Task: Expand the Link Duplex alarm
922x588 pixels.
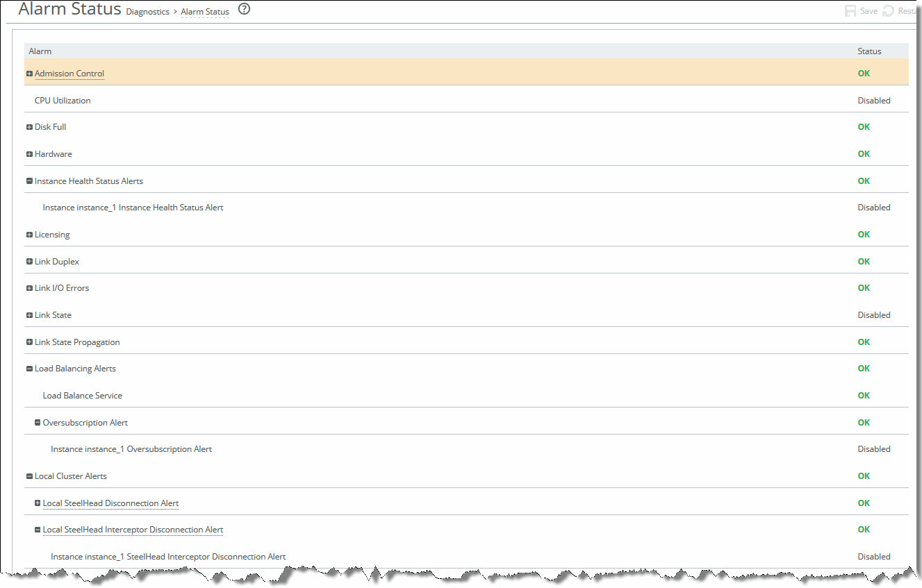Action: tap(29, 262)
